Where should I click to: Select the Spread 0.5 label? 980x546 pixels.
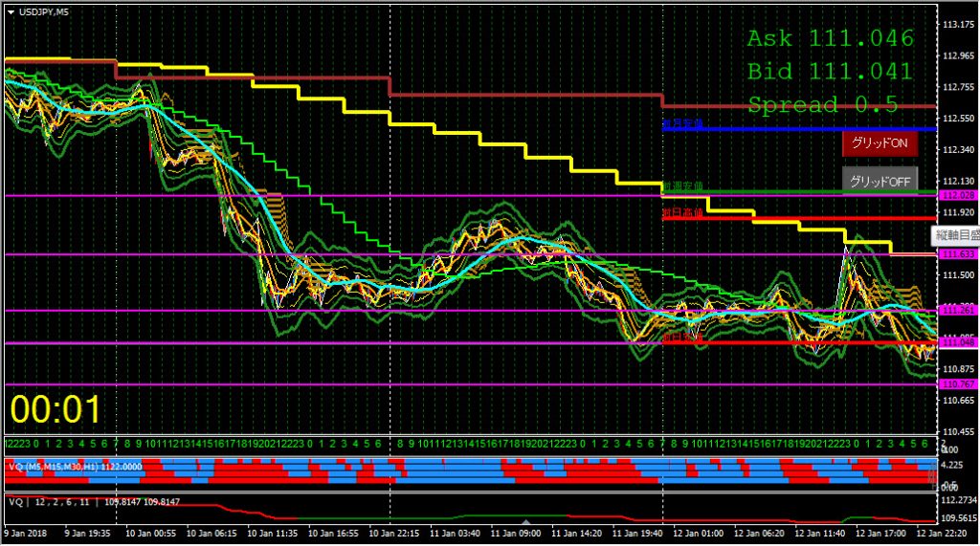[823, 104]
